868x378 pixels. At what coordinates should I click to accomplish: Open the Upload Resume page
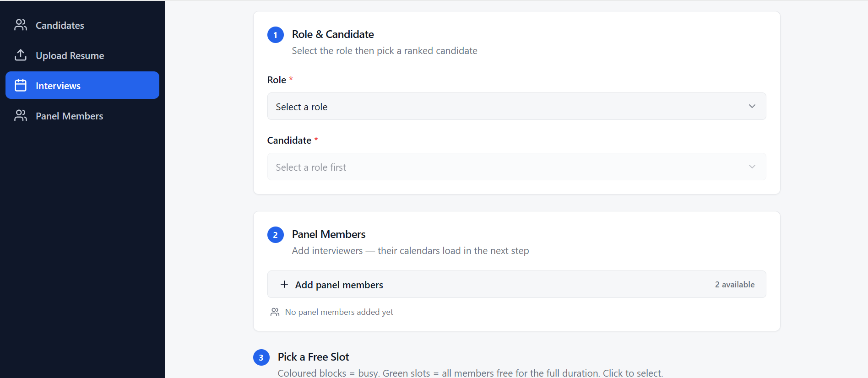point(70,56)
